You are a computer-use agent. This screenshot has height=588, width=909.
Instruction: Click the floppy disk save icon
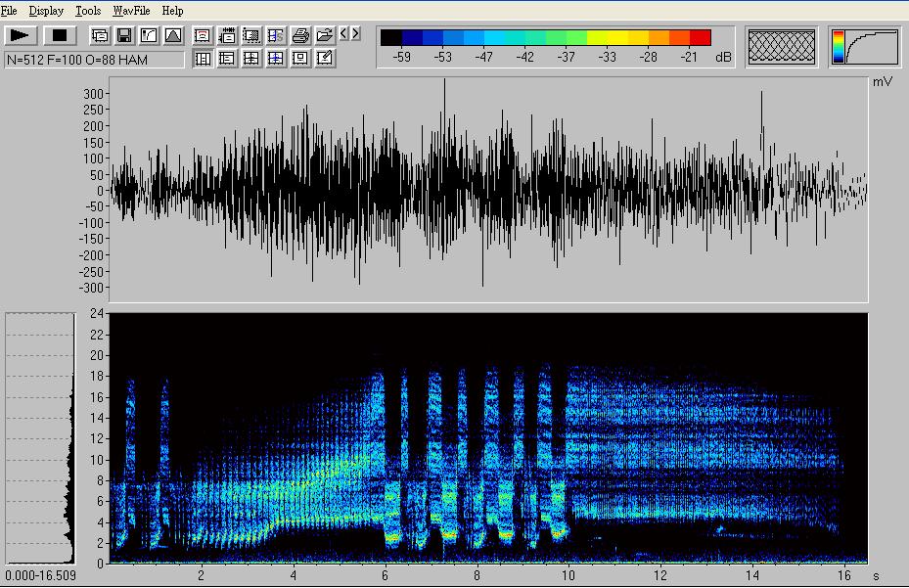click(124, 36)
